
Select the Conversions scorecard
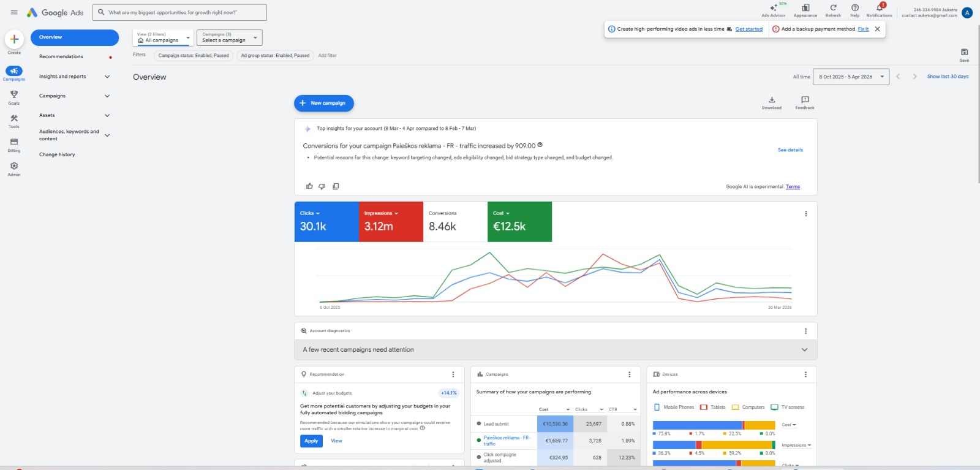[x=455, y=222]
